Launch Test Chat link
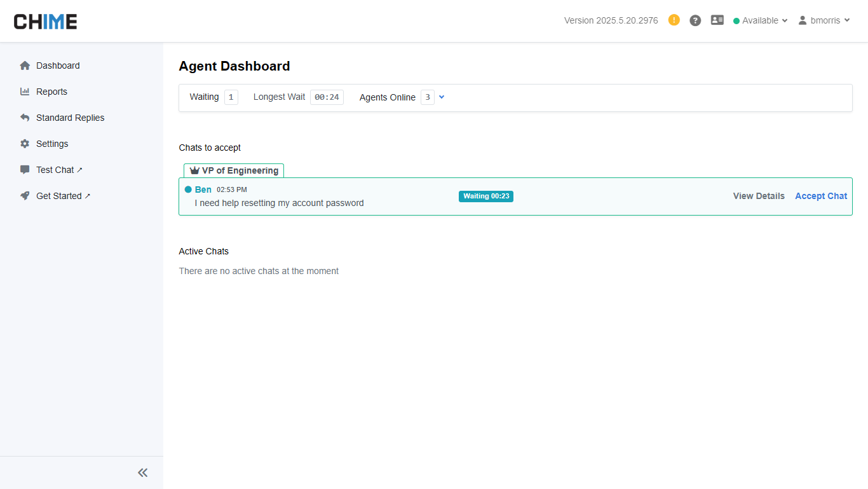The image size is (868, 489). click(59, 170)
